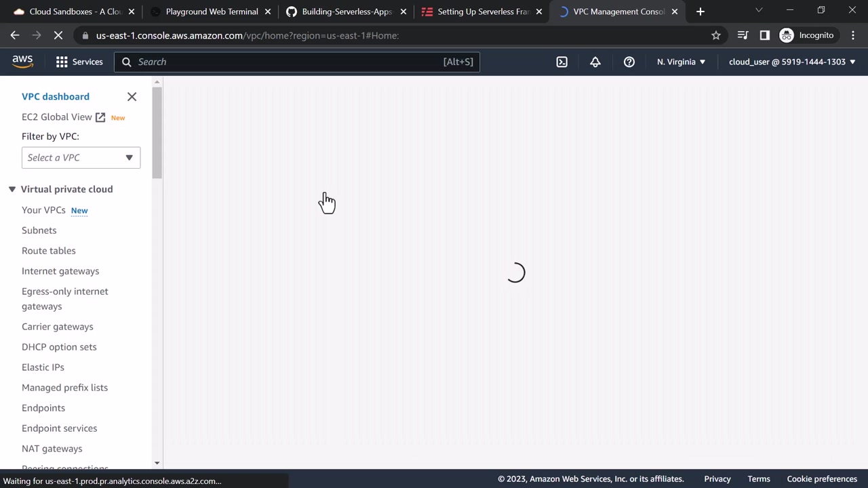Open EC2 Global View link

pos(57,117)
